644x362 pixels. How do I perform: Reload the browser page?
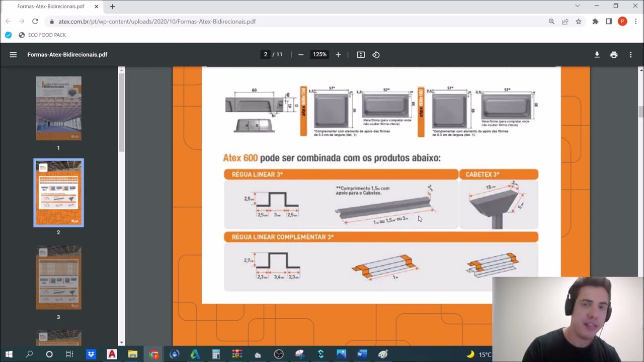point(35,22)
